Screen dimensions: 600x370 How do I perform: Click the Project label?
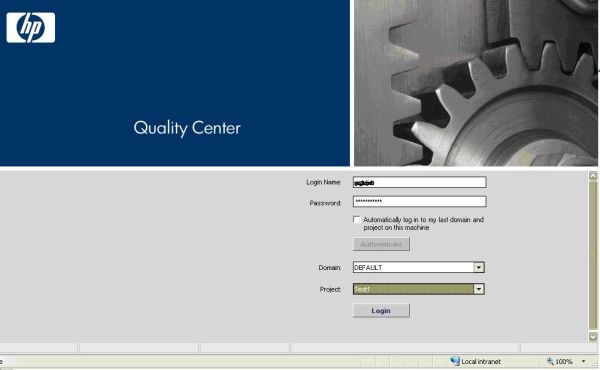[x=330, y=289]
